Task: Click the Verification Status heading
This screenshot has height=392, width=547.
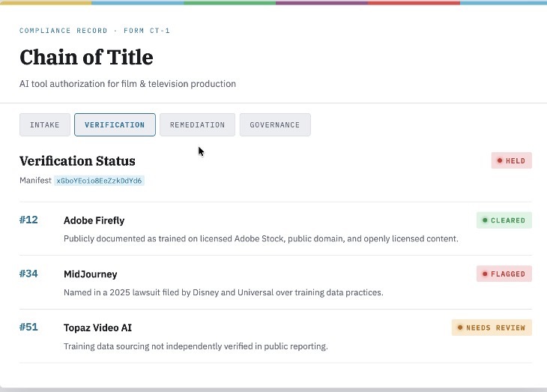Action: click(77, 161)
